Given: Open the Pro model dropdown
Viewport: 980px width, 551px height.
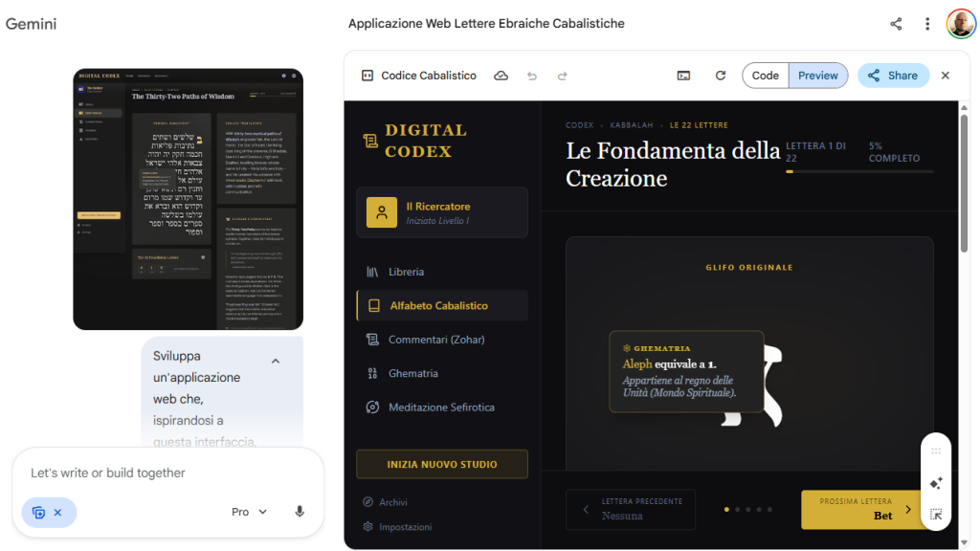Looking at the screenshot, I should click(x=249, y=512).
